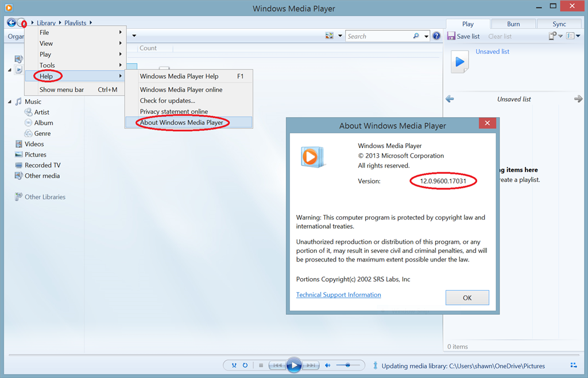Open the view options dropdown arrow
This screenshot has height=378, width=588.
(340, 36)
